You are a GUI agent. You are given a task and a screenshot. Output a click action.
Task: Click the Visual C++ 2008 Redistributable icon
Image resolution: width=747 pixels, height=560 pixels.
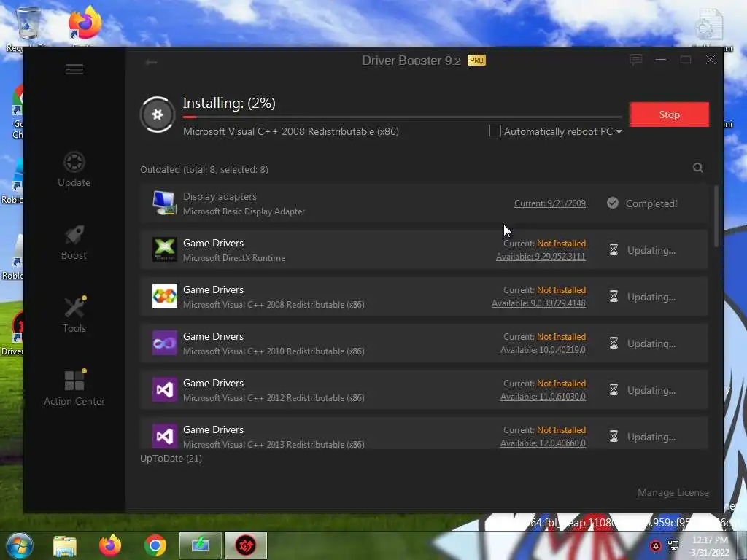point(164,296)
